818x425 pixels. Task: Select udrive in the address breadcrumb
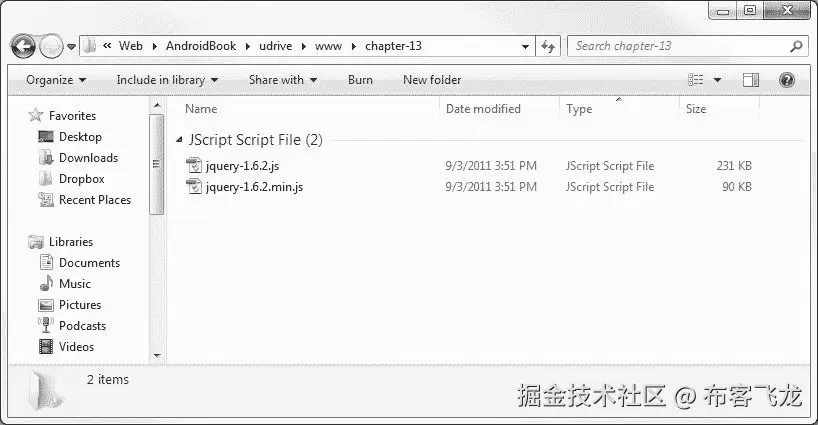[275, 46]
